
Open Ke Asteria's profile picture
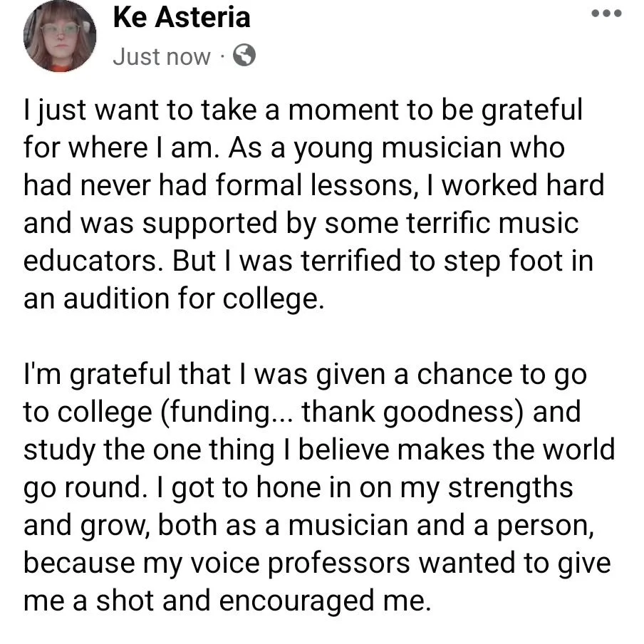click(60, 36)
